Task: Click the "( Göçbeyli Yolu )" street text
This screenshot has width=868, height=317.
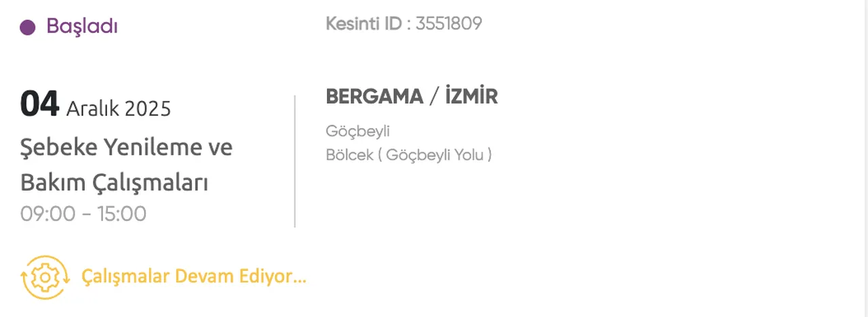Action: click(x=435, y=155)
